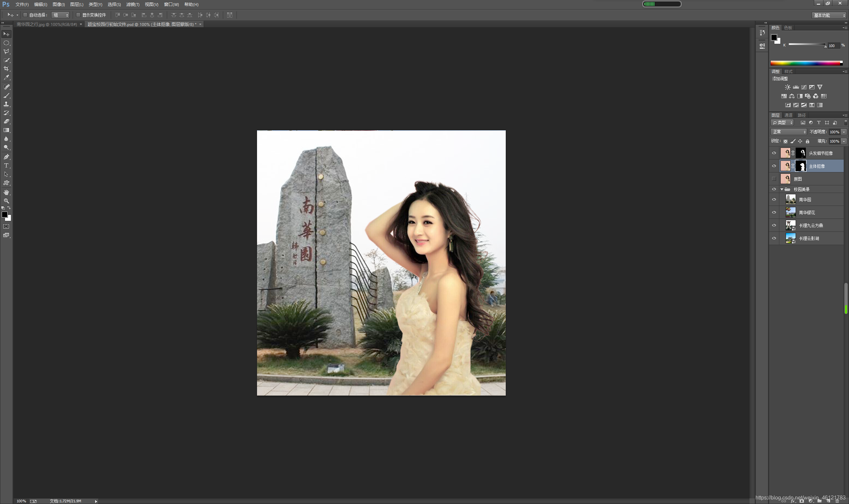Image resolution: width=849 pixels, height=504 pixels.
Task: Select the Crop tool
Action: [x=6, y=69]
